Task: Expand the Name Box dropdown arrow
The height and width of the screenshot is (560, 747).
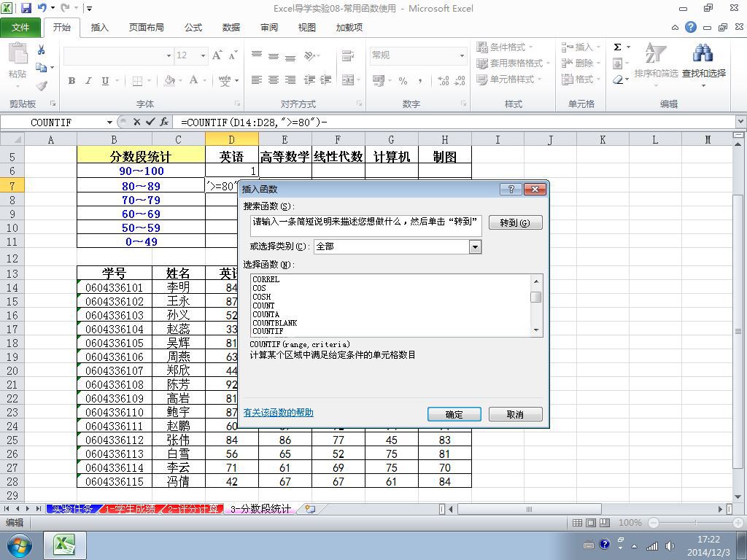Action: click(x=109, y=122)
